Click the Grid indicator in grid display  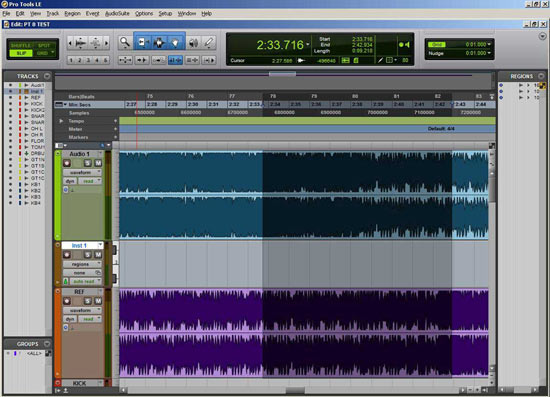(437, 45)
